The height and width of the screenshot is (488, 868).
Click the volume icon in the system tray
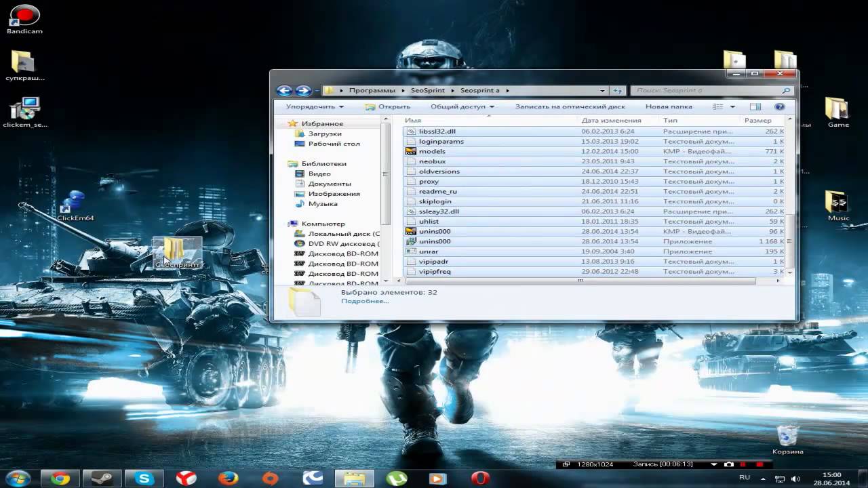[794, 479]
